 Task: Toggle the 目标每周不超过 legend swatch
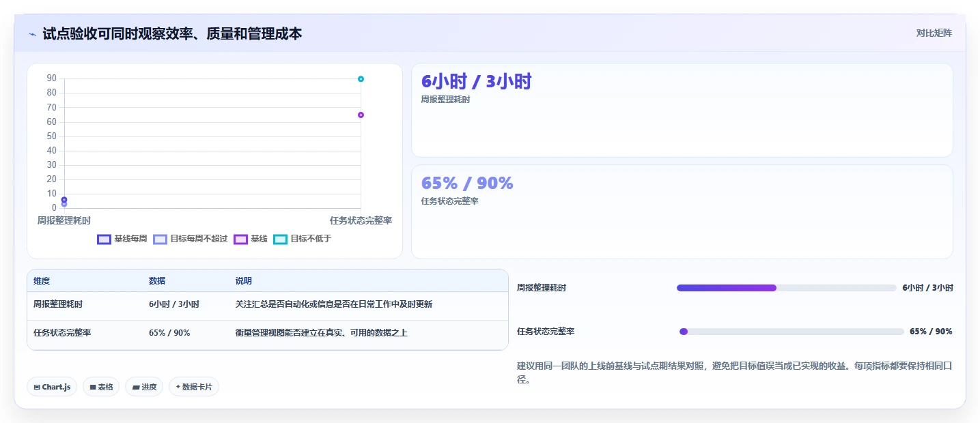coord(160,239)
